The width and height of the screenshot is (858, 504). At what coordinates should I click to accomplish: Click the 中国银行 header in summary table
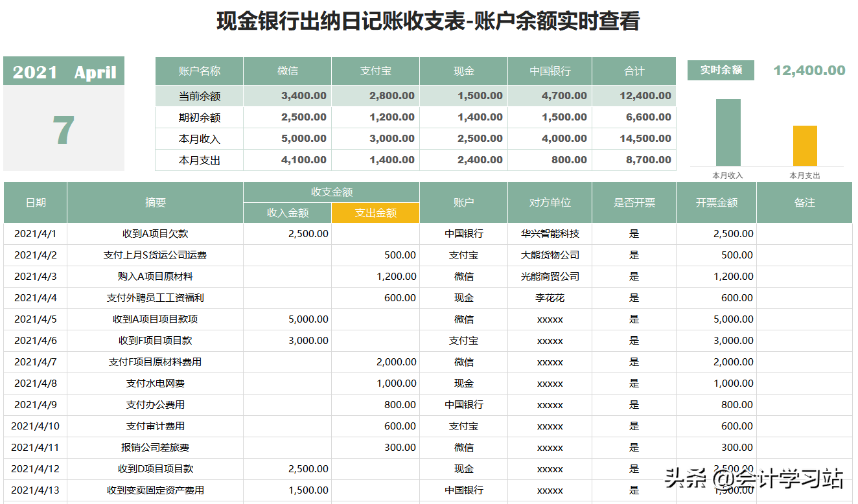[x=550, y=71]
